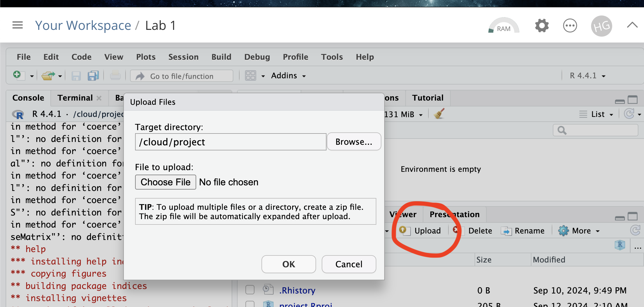The image size is (644, 307).
Task: Expand the More options dropdown
Action: click(x=579, y=231)
